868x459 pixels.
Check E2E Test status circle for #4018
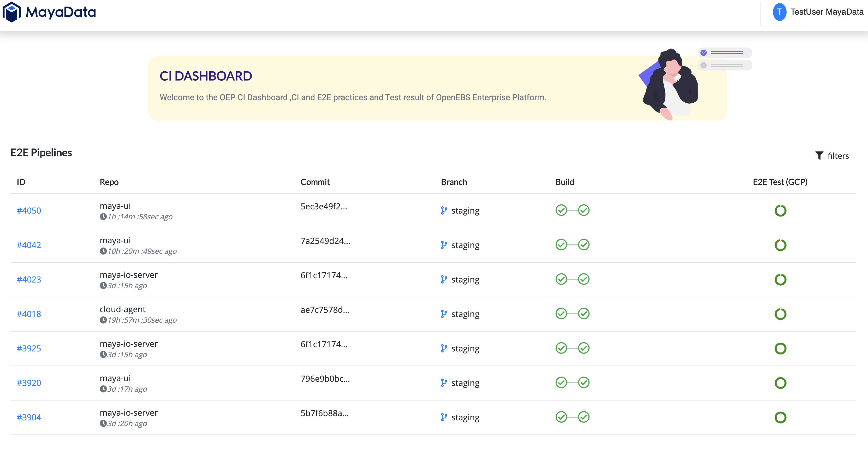pos(780,314)
